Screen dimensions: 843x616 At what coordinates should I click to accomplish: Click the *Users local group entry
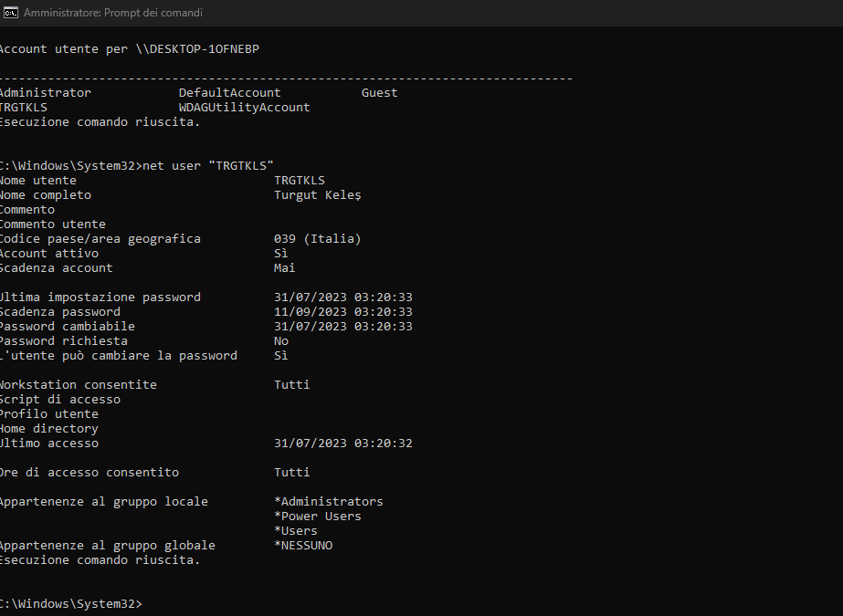tap(295, 530)
